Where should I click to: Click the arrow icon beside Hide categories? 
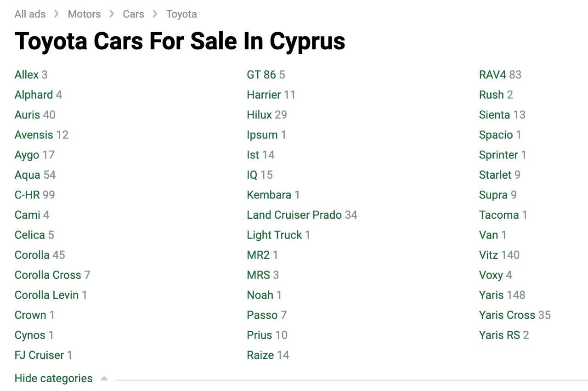point(104,379)
